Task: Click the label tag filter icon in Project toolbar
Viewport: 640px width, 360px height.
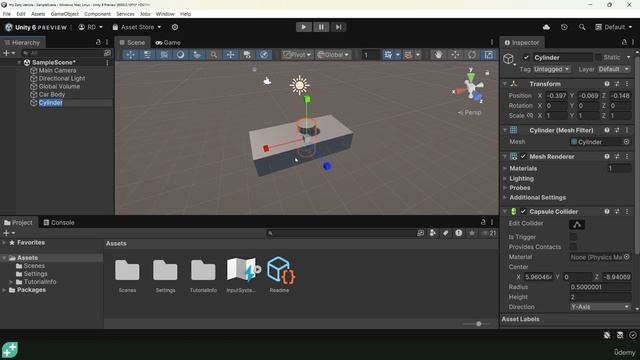Action: click(445, 233)
